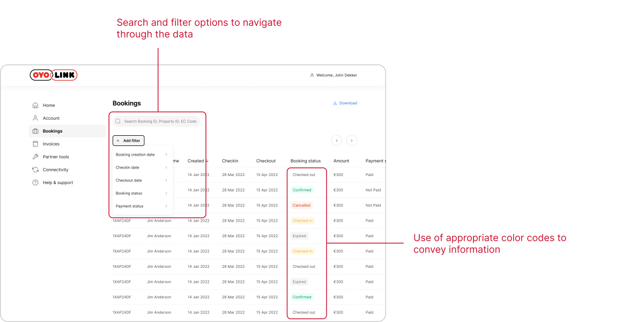644x322 pixels.
Task: Go to next page with right arrow
Action: coord(352,141)
